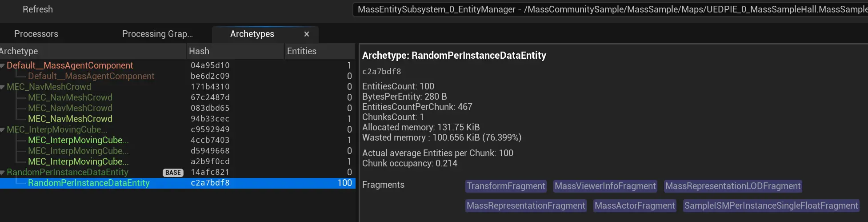Viewport: 868px width, 222px height.
Task: Switch to the Processors tab
Action: 36,34
